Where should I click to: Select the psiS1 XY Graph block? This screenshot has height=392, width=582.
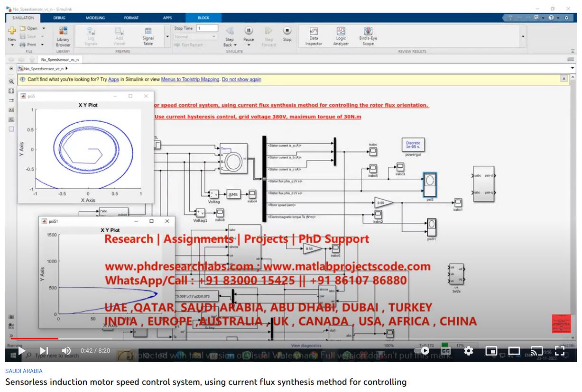click(x=432, y=227)
